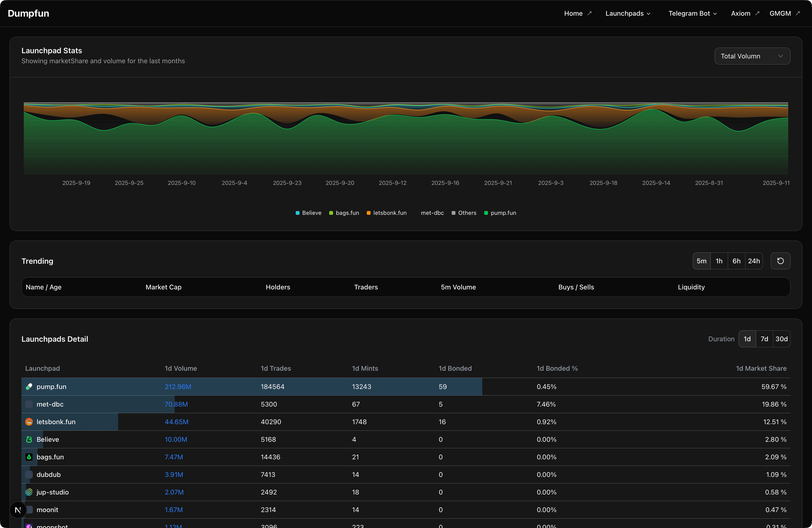812x528 pixels.
Task: Toggle Believe legend swatch
Action: (x=298, y=213)
